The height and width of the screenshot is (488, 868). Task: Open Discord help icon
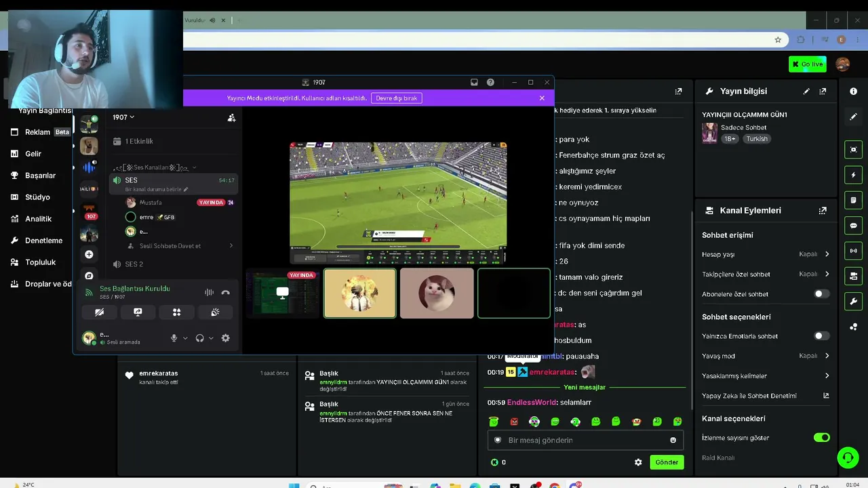coord(490,82)
